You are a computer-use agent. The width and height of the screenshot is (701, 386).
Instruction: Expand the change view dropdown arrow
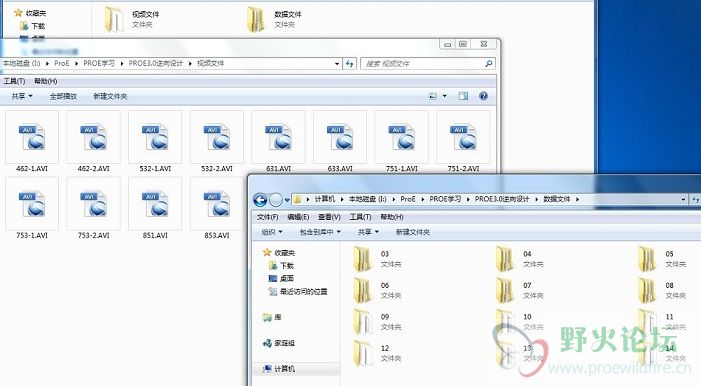[x=444, y=96]
